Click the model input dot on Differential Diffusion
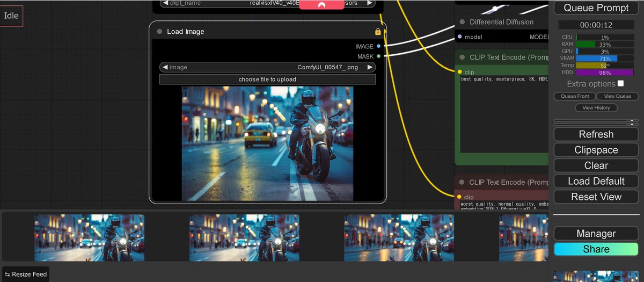 (459, 37)
